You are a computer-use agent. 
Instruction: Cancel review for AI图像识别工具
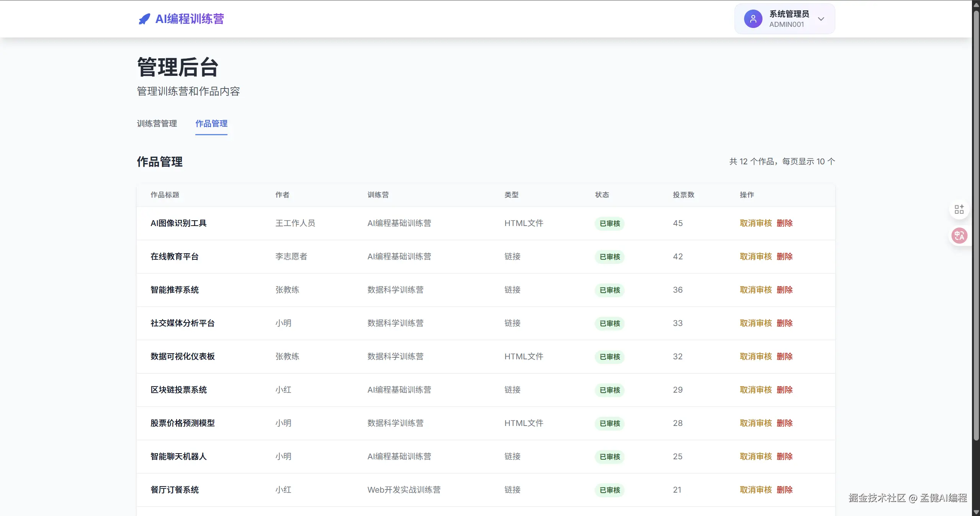[x=755, y=223]
